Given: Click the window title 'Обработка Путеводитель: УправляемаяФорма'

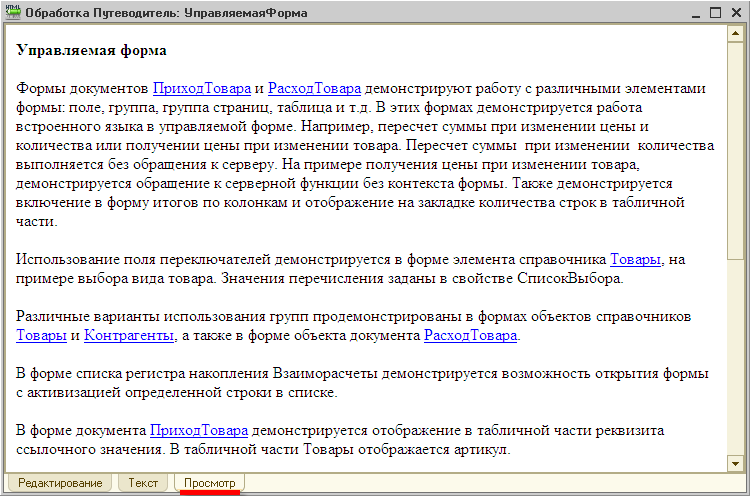Looking at the screenshot, I should (x=166, y=13).
